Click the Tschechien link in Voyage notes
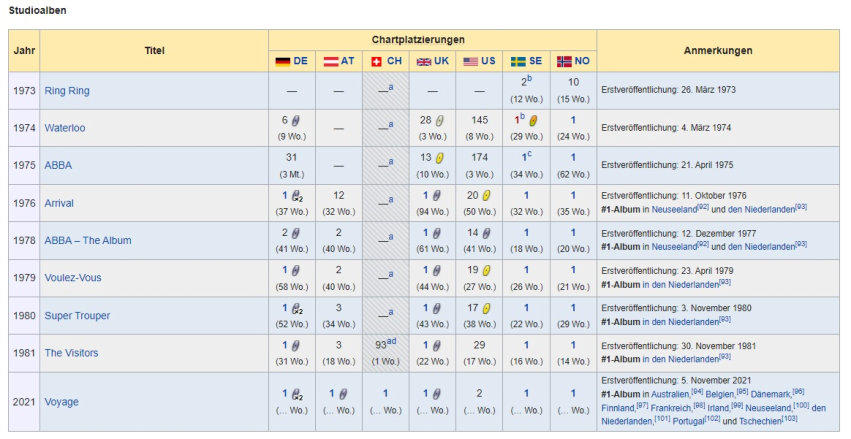The image size is (851, 439). (761, 422)
